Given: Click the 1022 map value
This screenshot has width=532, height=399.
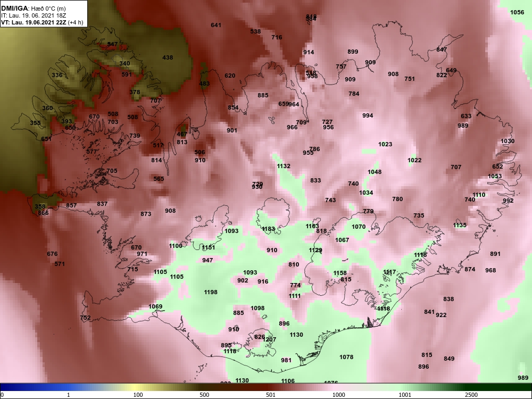Looking at the screenshot, I should [x=414, y=160].
